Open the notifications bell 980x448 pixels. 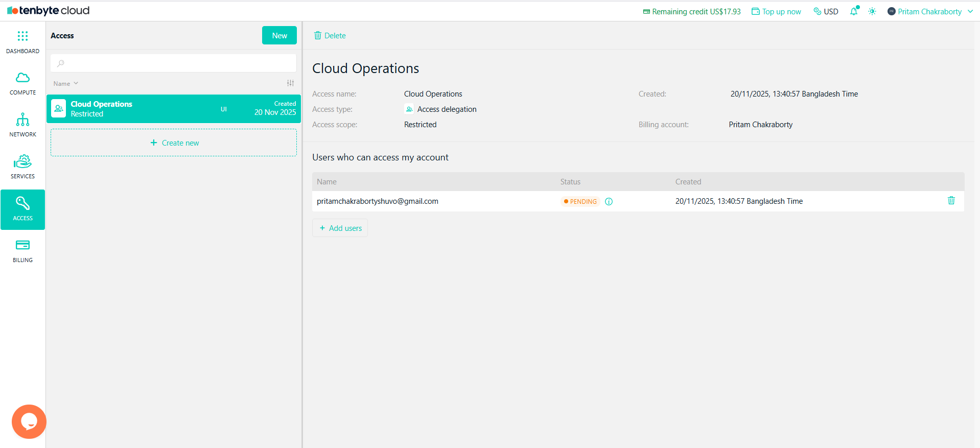click(x=854, y=11)
